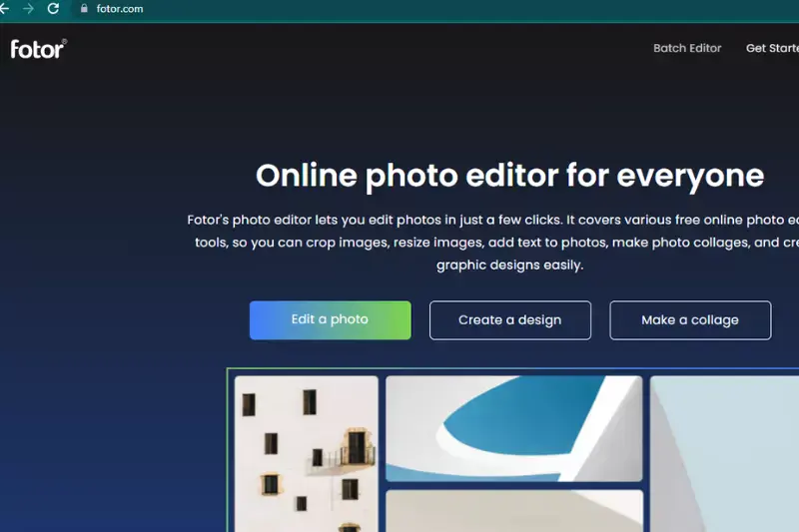This screenshot has height=532, width=799.
Task: Click the empty dark header between logo and menu
Action: coord(350,48)
